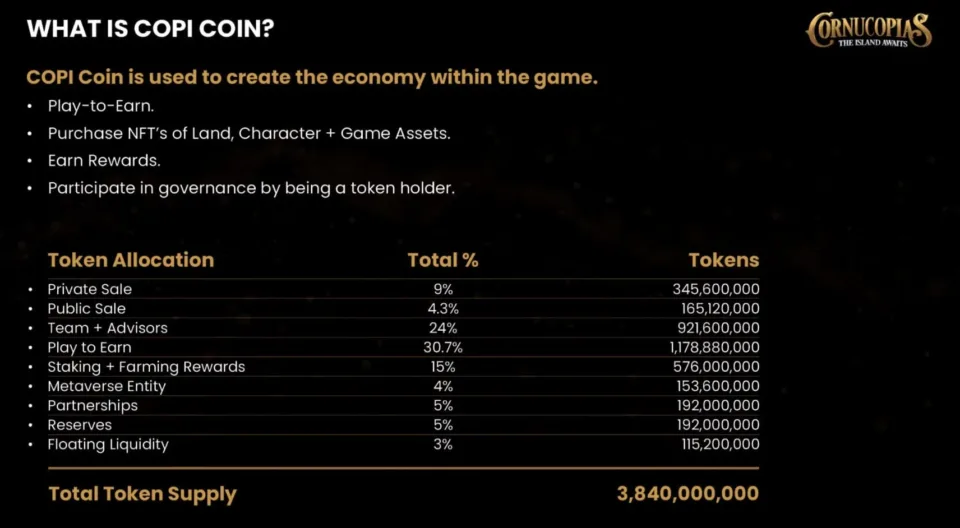
Task: Click the Token Allocation column header
Action: pos(131,260)
